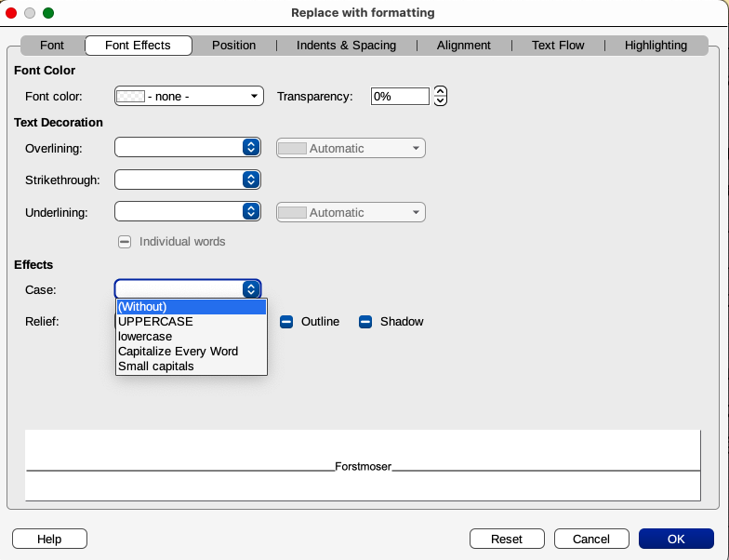The width and height of the screenshot is (729, 560).
Task: Toggle the Outline checkbox
Action: (286, 322)
